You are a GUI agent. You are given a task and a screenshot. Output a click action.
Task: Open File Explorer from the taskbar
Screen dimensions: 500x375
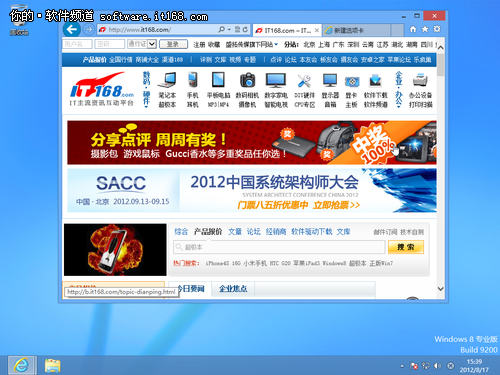52,365
